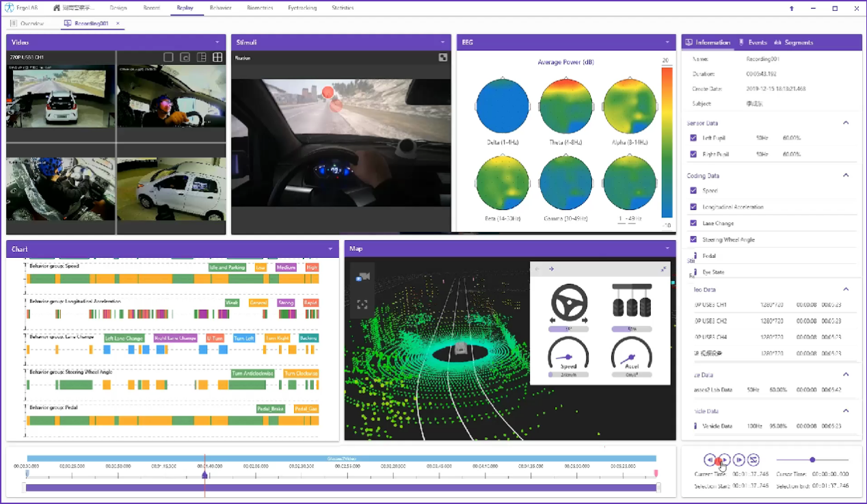
Task: Click the fit-to-view icon in Map panel
Action: point(362,304)
